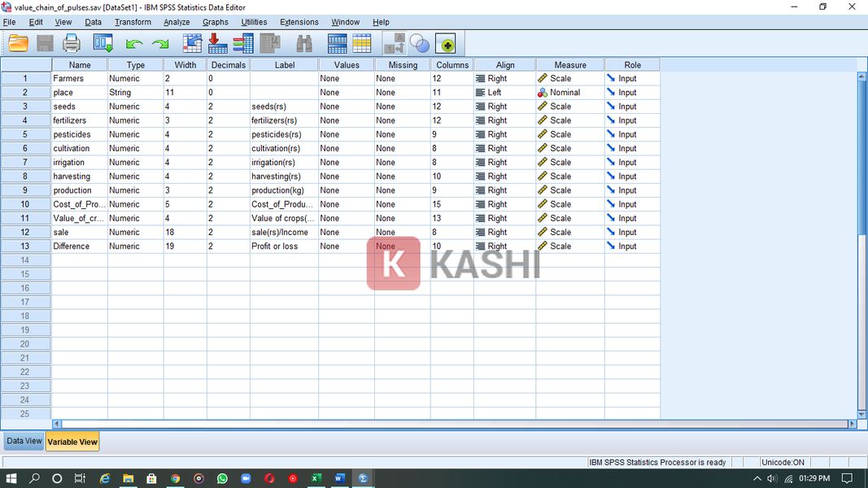
Task: Launch Excel from the taskbar
Action: pos(316,478)
